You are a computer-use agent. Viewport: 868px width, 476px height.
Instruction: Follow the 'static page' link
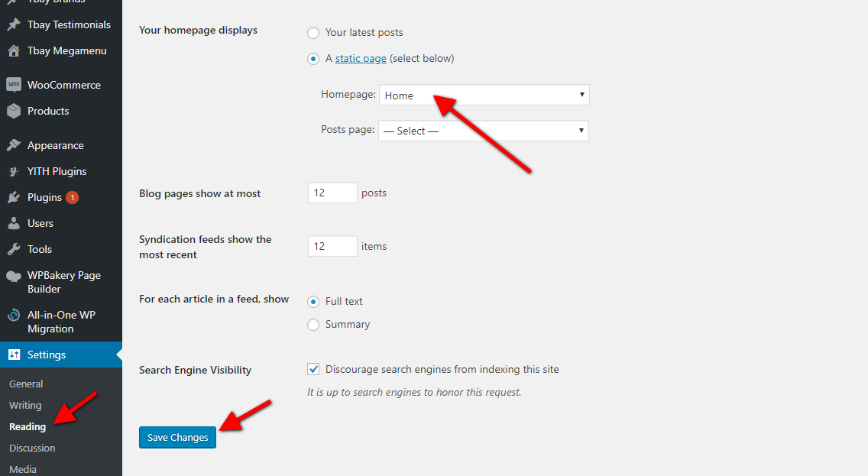361,59
